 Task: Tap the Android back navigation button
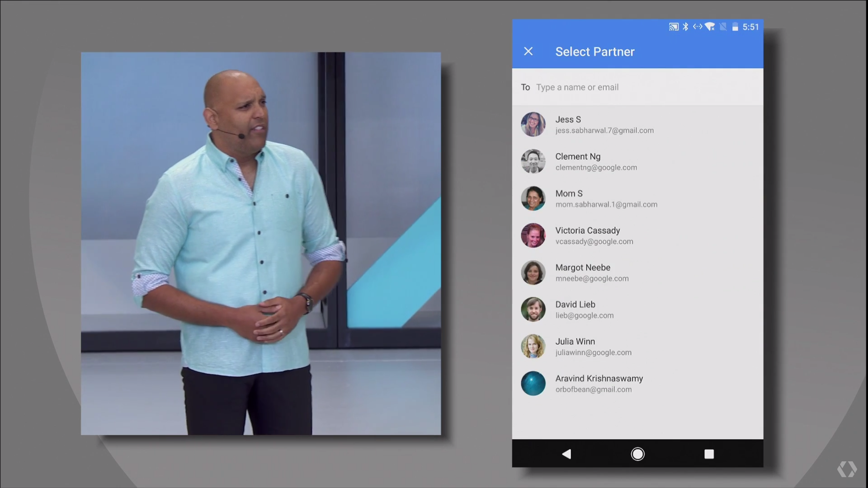566,454
